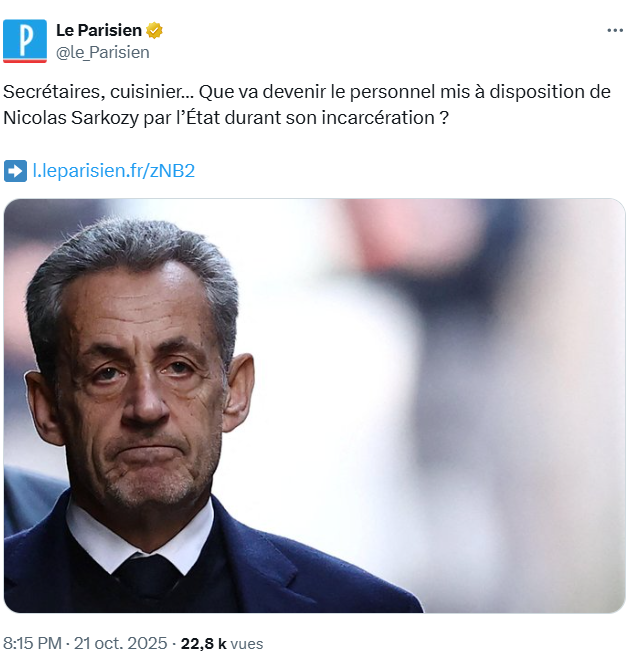This screenshot has width=630, height=661.
Task: Click the gold verified badge
Action: pos(154,30)
